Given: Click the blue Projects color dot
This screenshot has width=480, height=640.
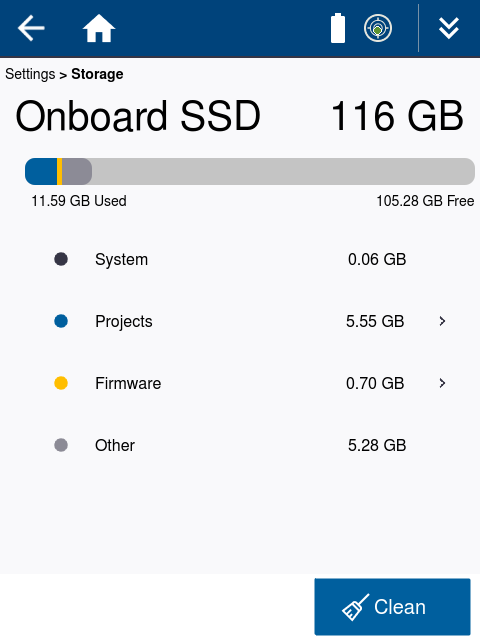Looking at the screenshot, I should tap(61, 321).
